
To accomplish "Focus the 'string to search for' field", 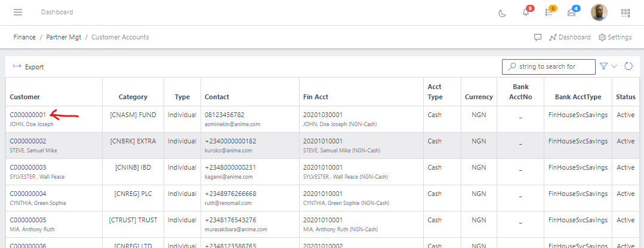I will 549,66.
